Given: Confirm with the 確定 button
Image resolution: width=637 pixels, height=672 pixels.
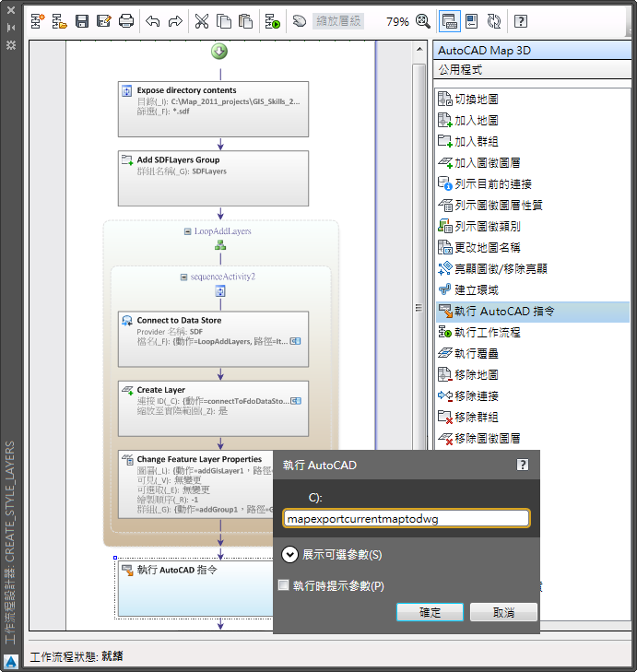Looking at the screenshot, I should click(x=430, y=612).
